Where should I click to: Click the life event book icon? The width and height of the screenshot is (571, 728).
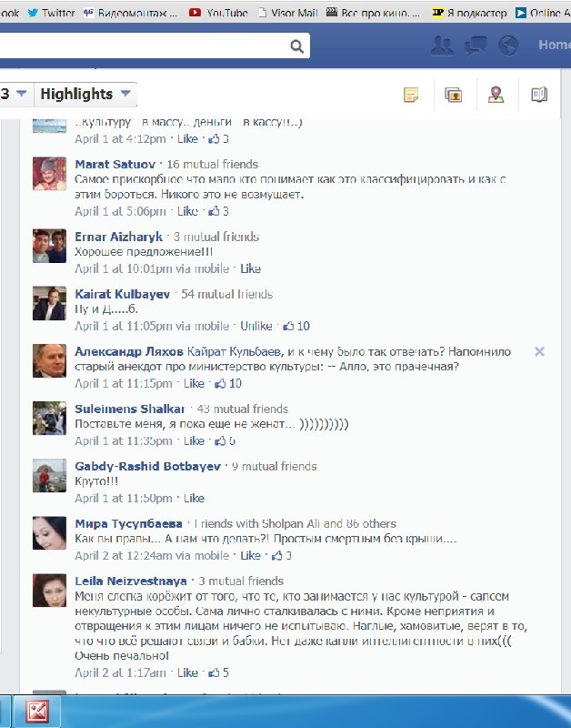pyautogui.click(x=539, y=95)
